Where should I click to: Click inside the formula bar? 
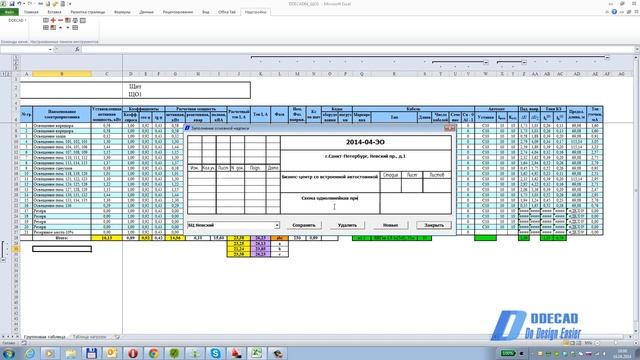click(x=357, y=49)
